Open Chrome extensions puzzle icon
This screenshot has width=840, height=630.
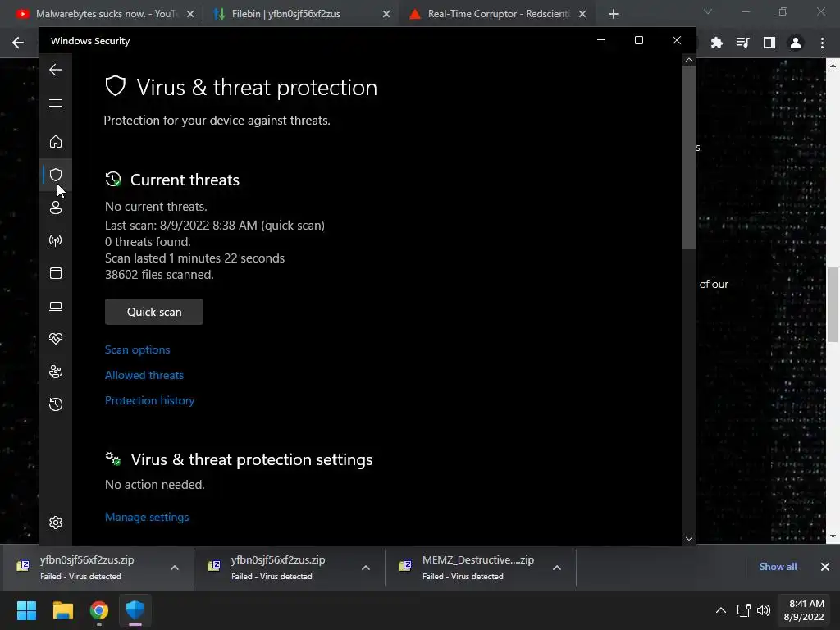pyautogui.click(x=716, y=43)
